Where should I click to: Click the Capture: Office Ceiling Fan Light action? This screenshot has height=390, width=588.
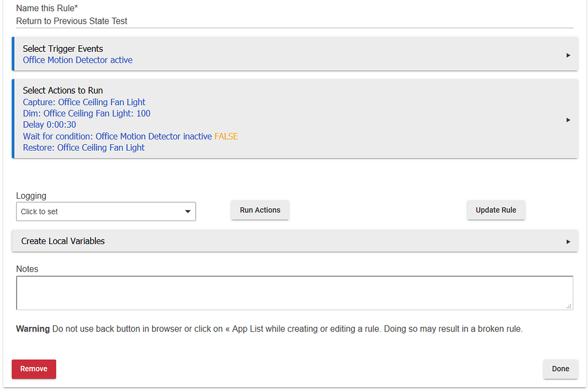pyautogui.click(x=84, y=102)
